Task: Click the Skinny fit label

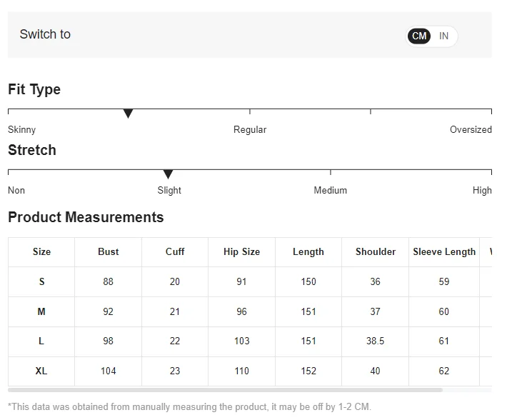Action: tap(22, 130)
